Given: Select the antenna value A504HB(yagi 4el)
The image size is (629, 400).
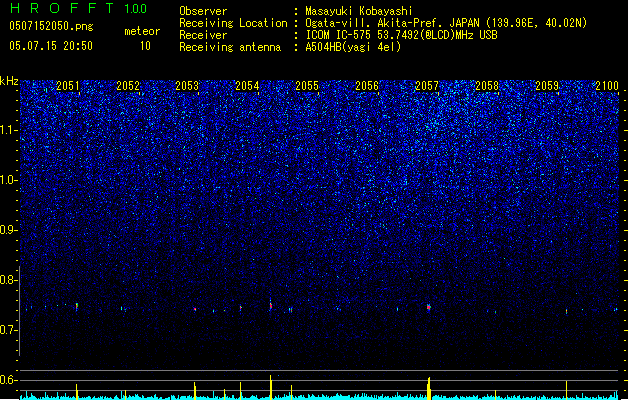Looking at the screenshot, I should coord(353,47).
